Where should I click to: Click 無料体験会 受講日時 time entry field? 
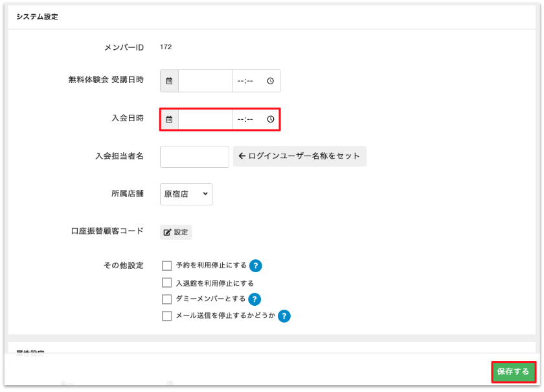248,81
